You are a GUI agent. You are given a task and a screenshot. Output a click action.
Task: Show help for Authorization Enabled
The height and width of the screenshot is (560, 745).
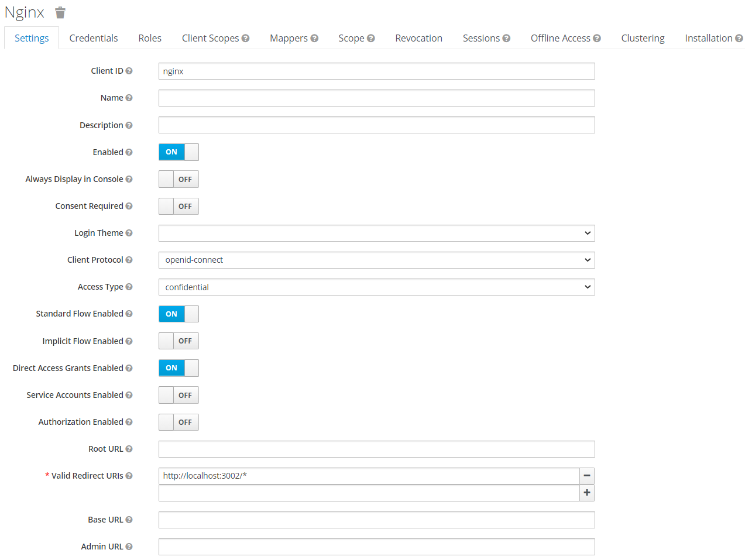pos(129,422)
